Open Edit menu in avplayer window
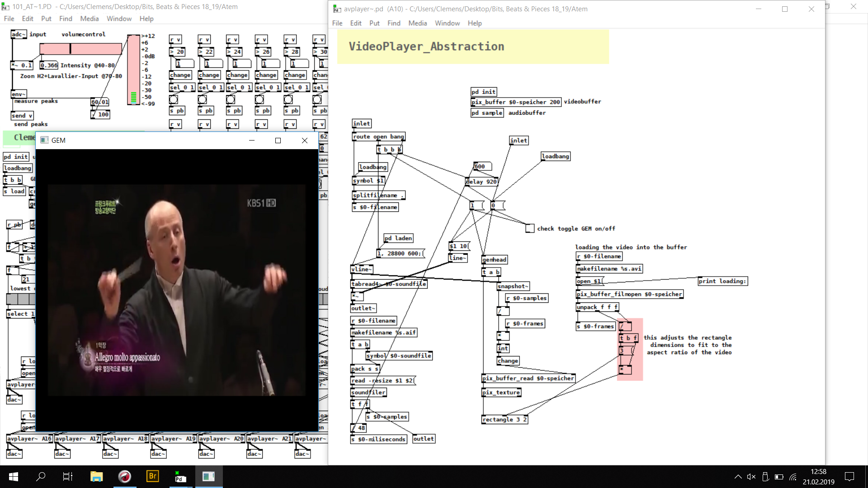Screen dimensions: 868x488 point(356,23)
